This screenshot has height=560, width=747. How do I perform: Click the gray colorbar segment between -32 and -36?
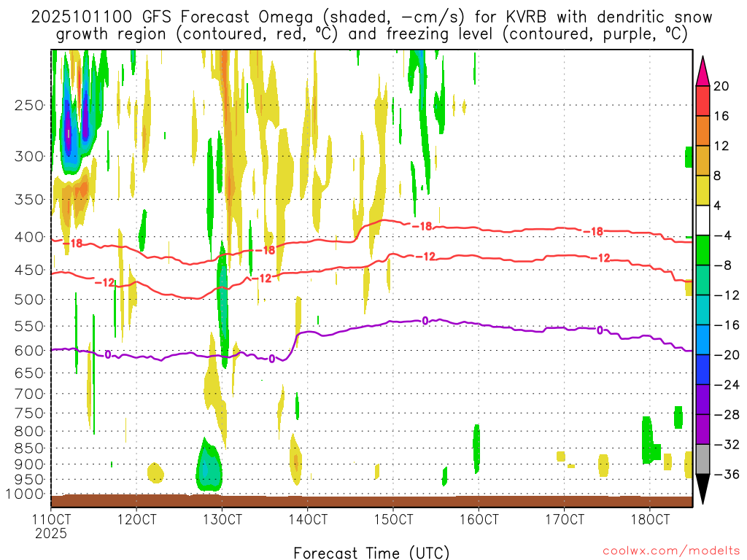tap(703, 459)
